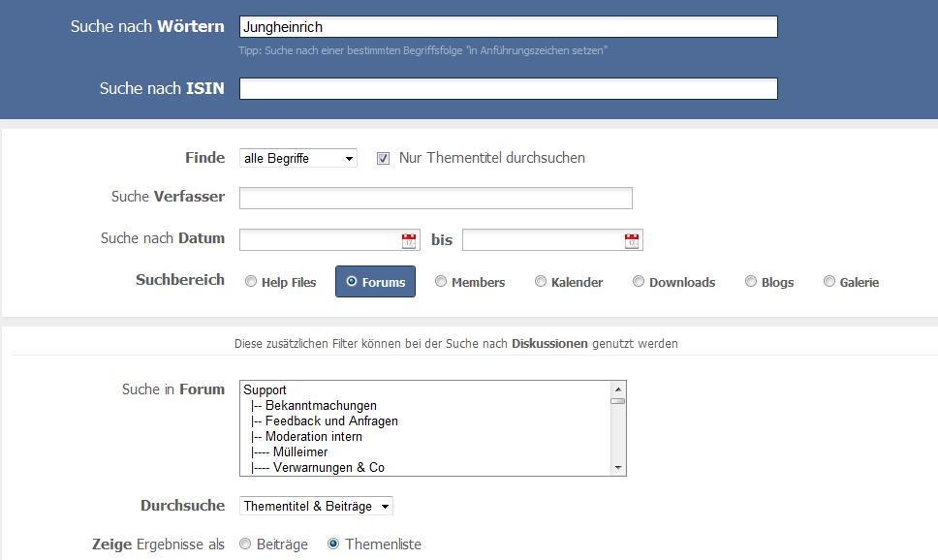Open the end date calendar picker after 'bis'
Image resolution: width=938 pixels, height=560 pixels.
click(632, 240)
